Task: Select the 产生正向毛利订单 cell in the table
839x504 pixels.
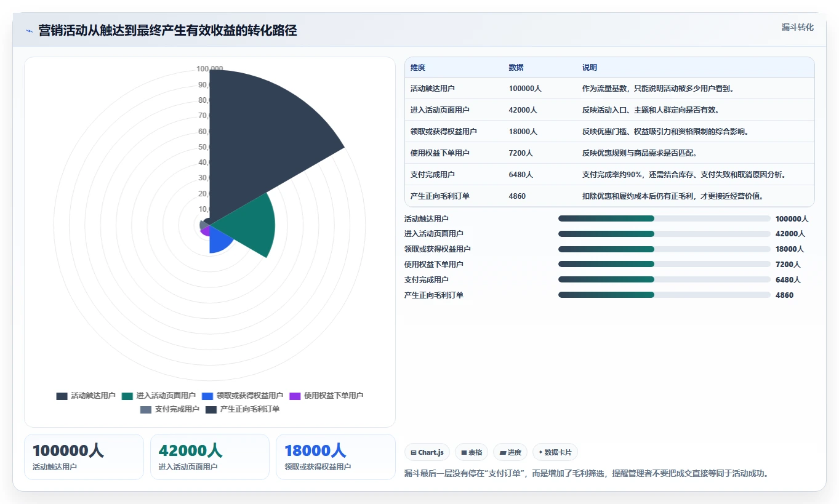Action: tap(440, 196)
